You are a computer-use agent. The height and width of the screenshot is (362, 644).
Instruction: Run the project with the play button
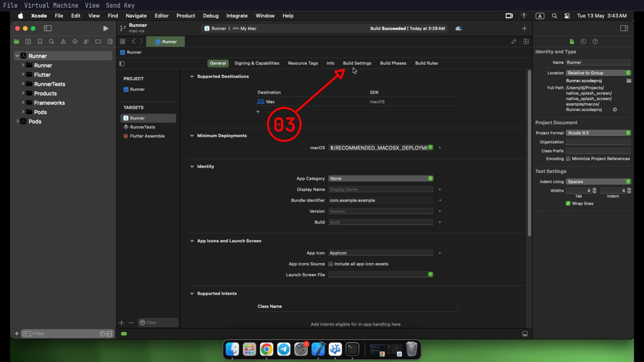[105, 29]
